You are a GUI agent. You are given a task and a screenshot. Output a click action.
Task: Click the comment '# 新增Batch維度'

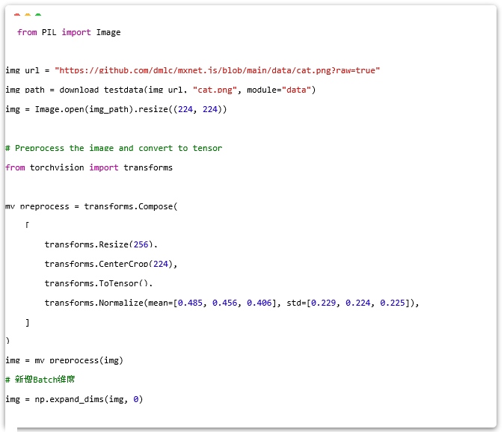(x=40, y=380)
